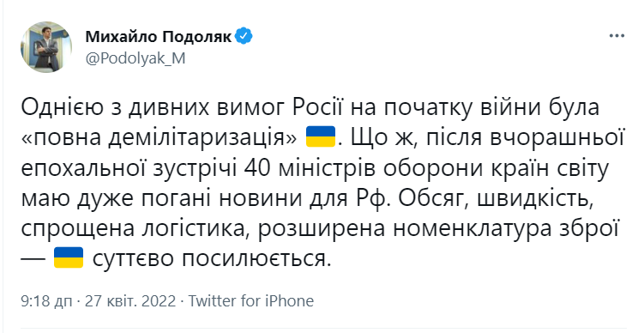Click the Ukrainian flag emoji before "суттєво"
Screen dimensions: 644x333
[x=69, y=257]
